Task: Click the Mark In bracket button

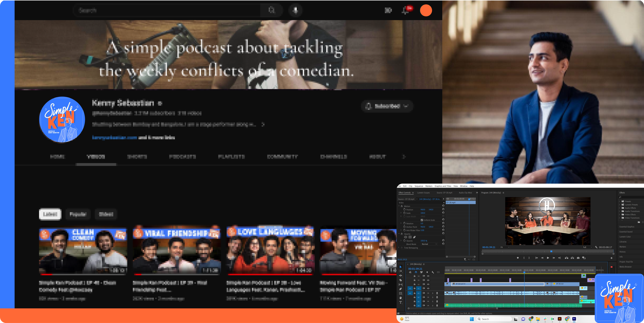Action: [524, 258]
